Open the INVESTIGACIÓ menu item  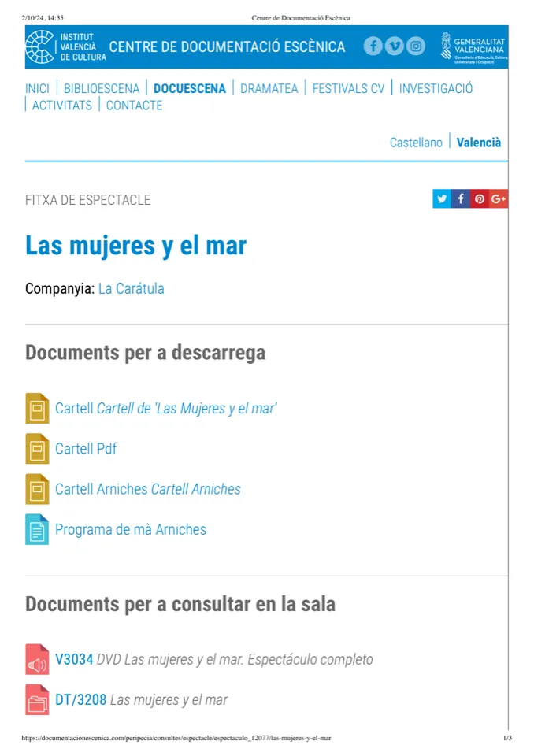(x=436, y=88)
